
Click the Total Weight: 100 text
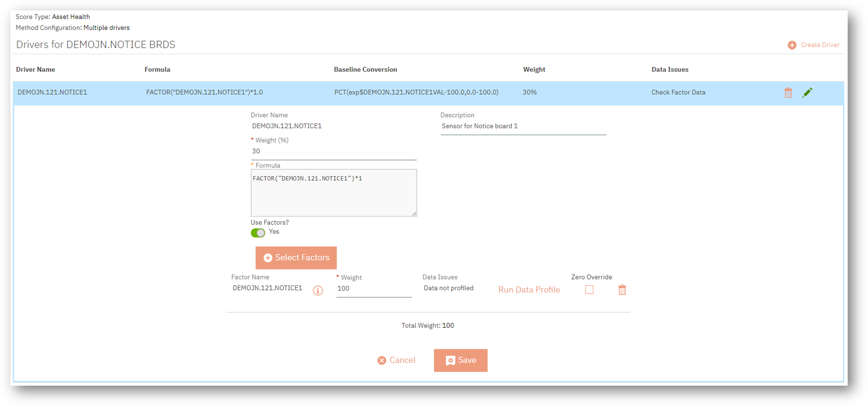428,326
